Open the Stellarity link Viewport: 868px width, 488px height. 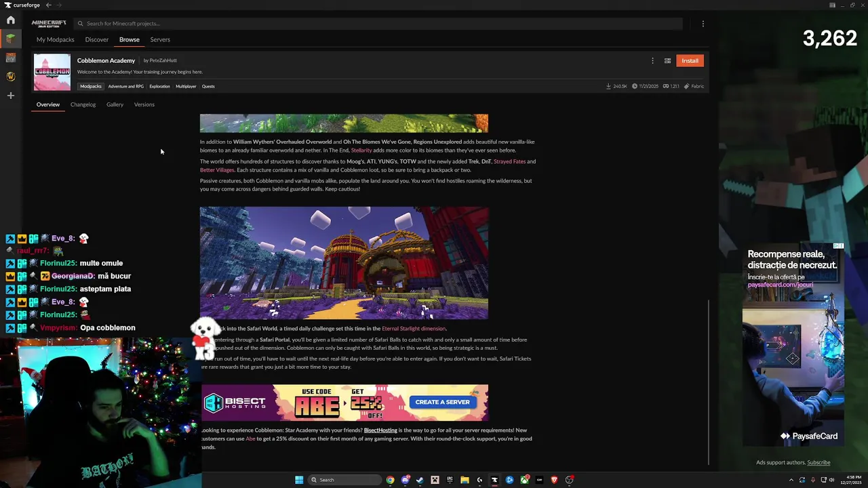click(x=361, y=150)
